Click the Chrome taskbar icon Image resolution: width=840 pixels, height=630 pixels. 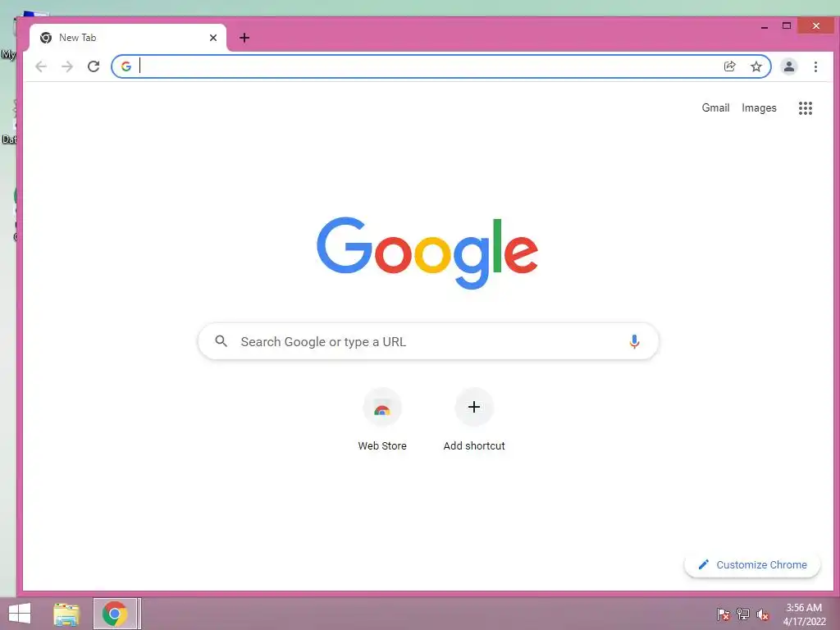(115, 614)
